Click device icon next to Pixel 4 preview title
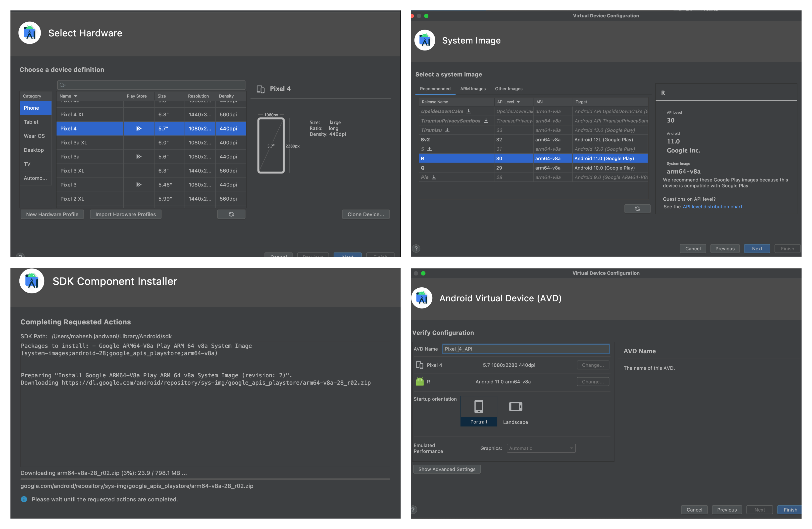812x529 pixels. pyautogui.click(x=260, y=89)
